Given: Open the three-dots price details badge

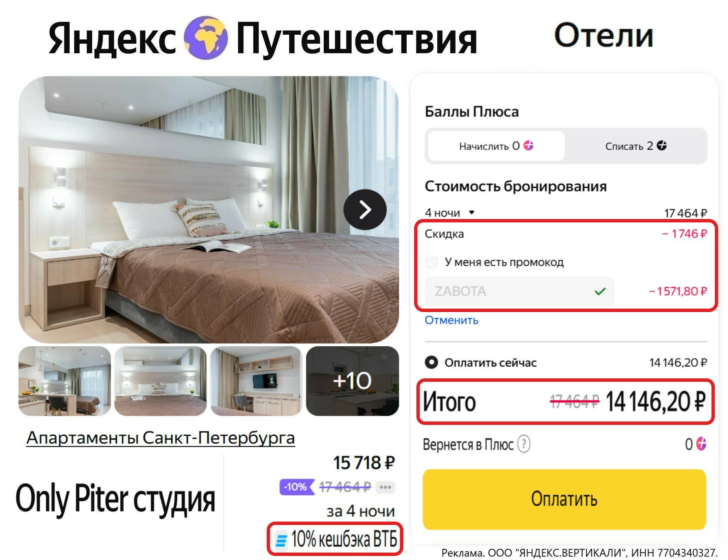Looking at the screenshot, I should [x=385, y=487].
